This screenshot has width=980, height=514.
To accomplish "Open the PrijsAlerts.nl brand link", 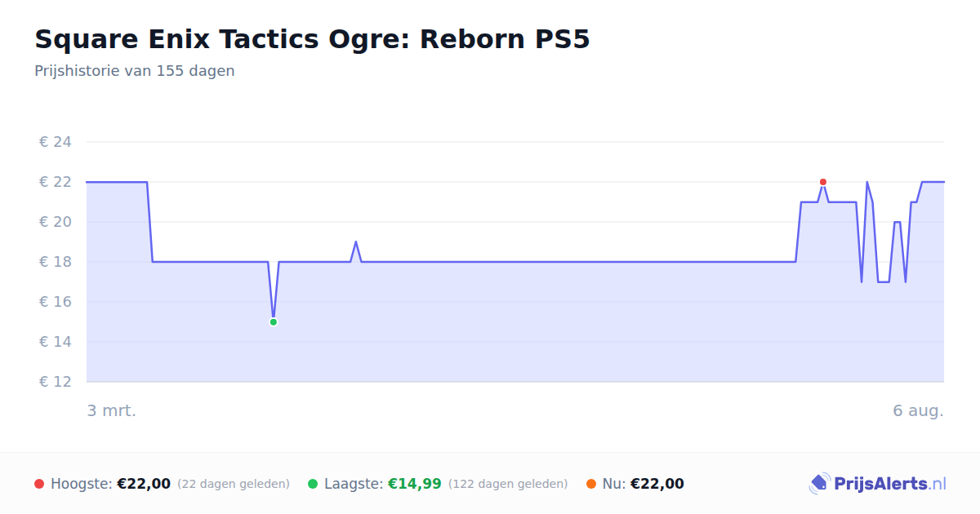I will click(x=878, y=484).
